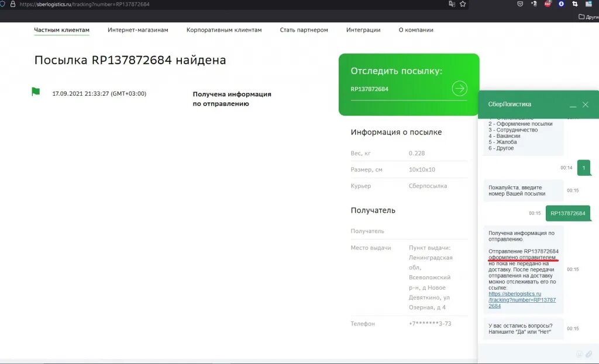Open the Интернет-магазинам menu item
599x364 pixels.
click(x=138, y=30)
